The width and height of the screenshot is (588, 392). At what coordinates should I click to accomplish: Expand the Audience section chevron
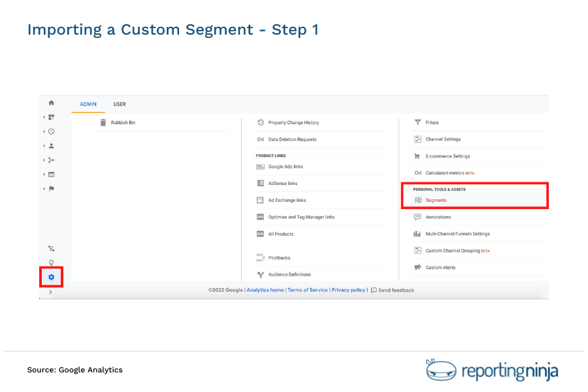tap(44, 146)
